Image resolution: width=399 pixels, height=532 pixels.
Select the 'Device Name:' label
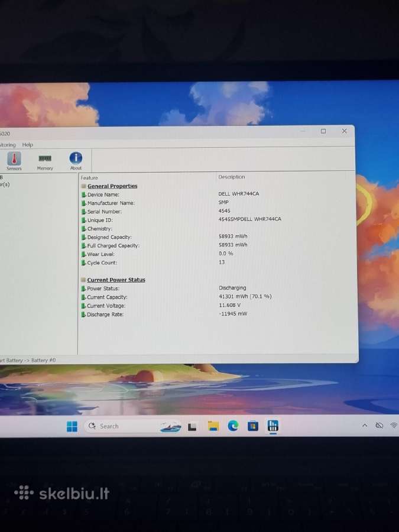click(x=103, y=194)
